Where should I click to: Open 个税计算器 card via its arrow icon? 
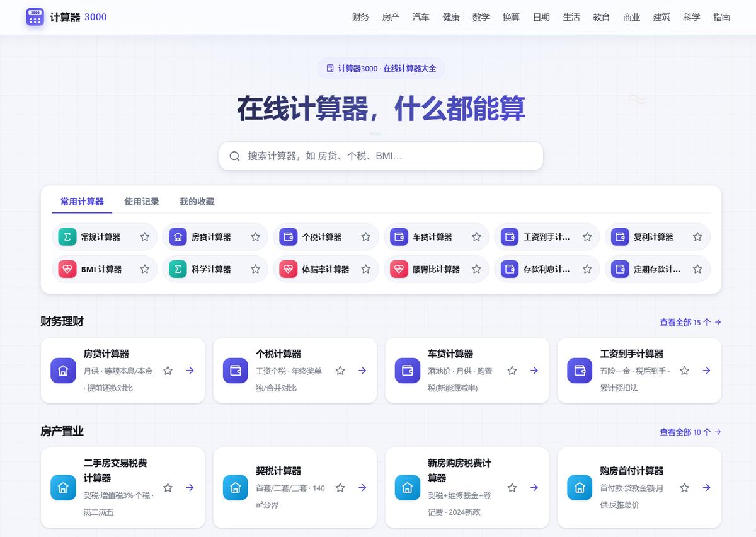click(x=362, y=371)
